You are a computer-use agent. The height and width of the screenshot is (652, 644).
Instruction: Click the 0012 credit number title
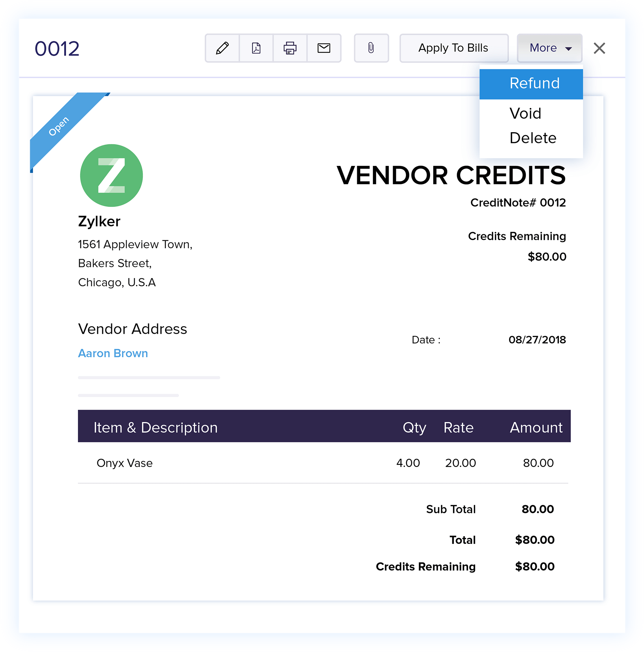pos(57,48)
